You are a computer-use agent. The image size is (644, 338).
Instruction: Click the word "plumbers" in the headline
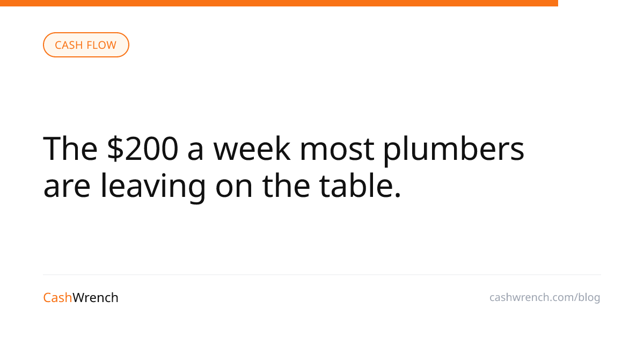tap(453, 149)
